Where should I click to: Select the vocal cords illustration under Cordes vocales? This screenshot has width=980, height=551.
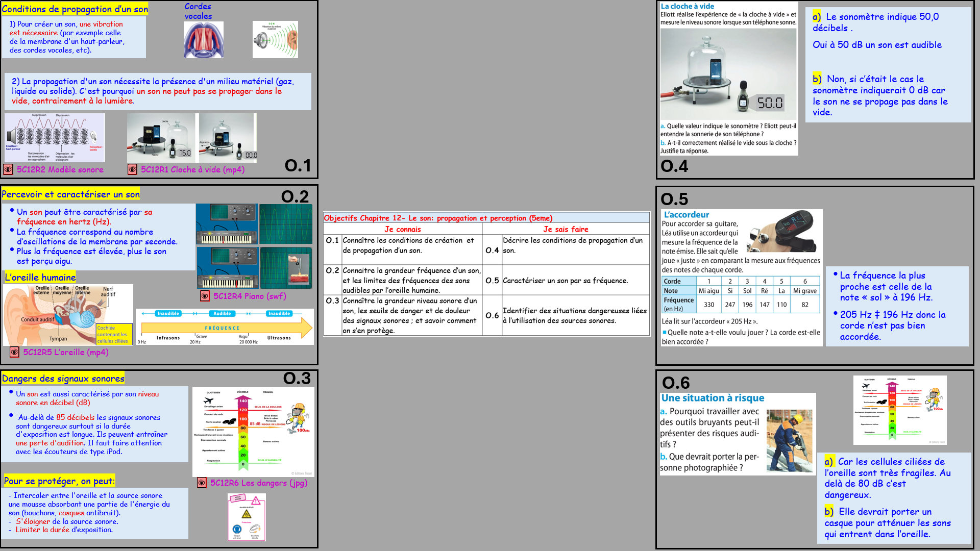tap(204, 40)
